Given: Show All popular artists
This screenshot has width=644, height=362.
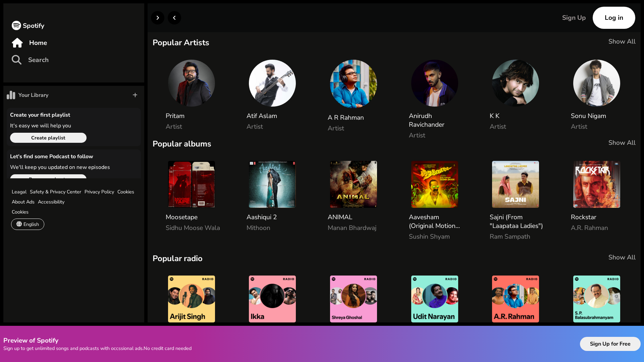Looking at the screenshot, I should coord(622,42).
